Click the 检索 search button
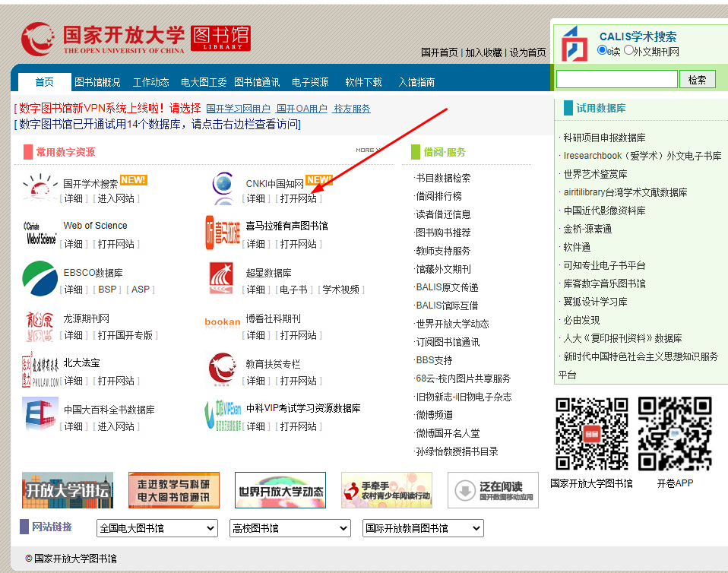 698,79
